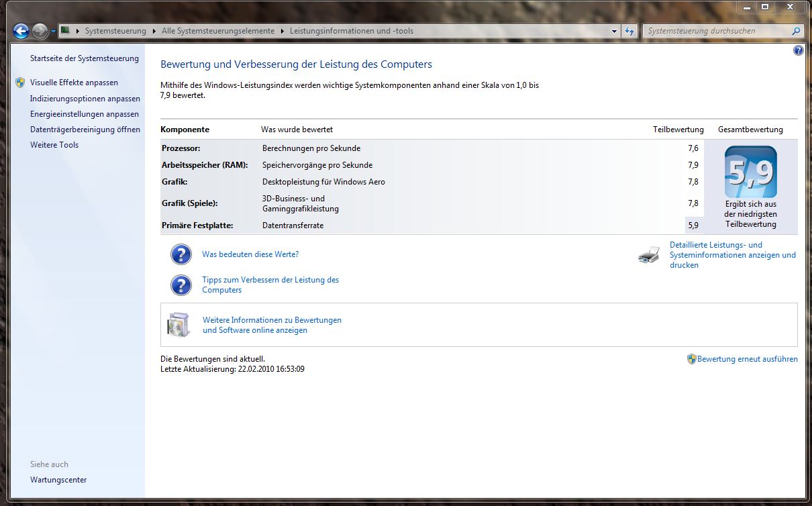Open Weitere Tools in sidebar
This screenshot has height=506, width=812.
coord(54,145)
